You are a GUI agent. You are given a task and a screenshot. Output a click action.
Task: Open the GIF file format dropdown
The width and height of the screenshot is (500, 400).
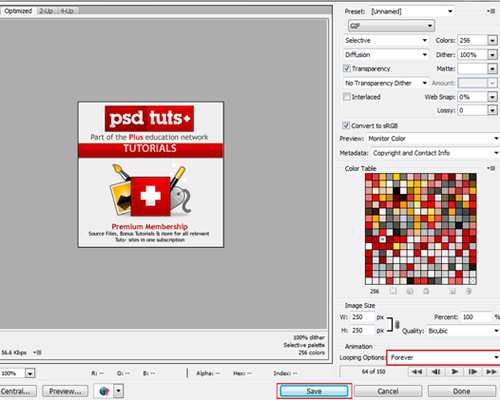point(391,26)
